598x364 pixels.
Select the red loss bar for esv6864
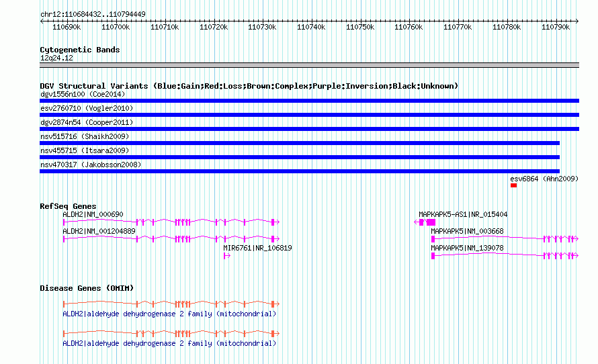pos(514,185)
